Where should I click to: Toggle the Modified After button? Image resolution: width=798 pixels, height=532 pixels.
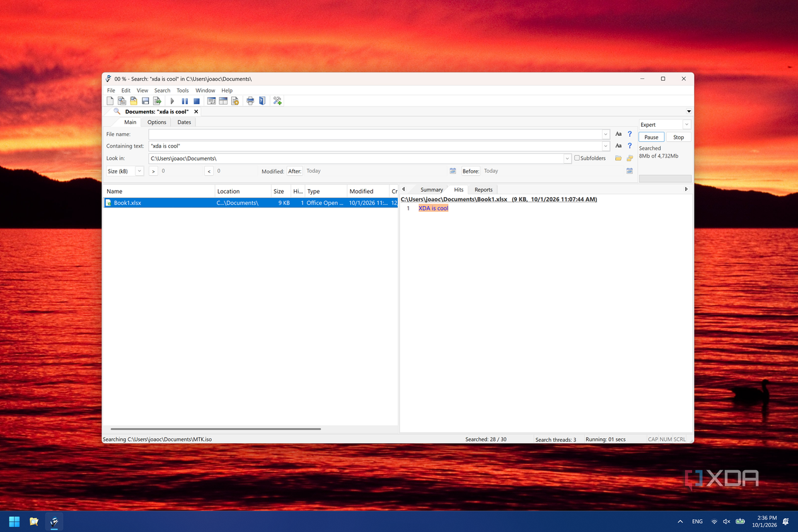(294, 171)
